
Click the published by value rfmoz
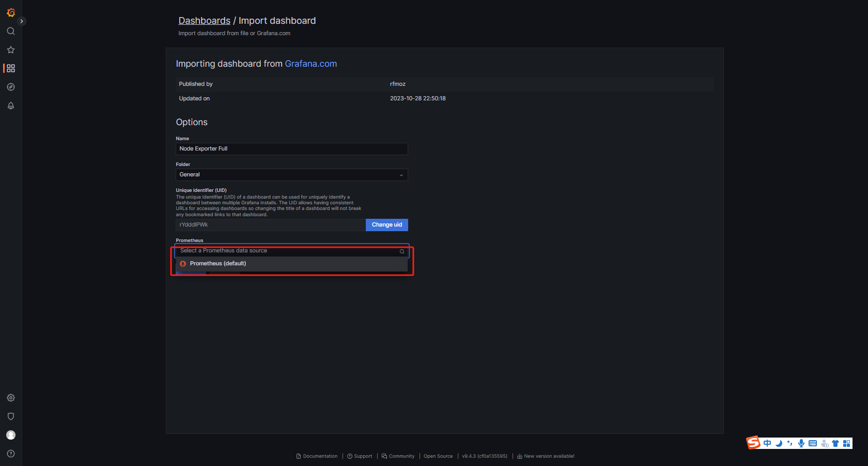click(x=398, y=84)
